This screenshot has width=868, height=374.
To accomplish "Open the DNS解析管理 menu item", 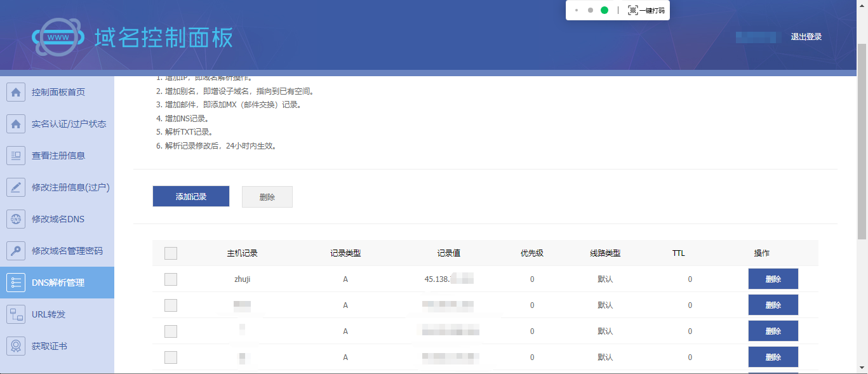I will pyautogui.click(x=58, y=283).
